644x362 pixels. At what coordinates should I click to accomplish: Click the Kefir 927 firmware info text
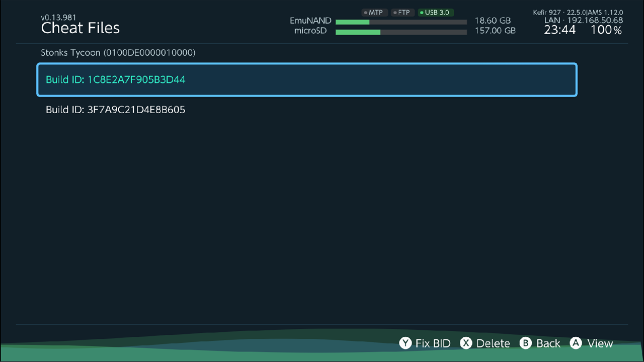pyautogui.click(x=578, y=12)
